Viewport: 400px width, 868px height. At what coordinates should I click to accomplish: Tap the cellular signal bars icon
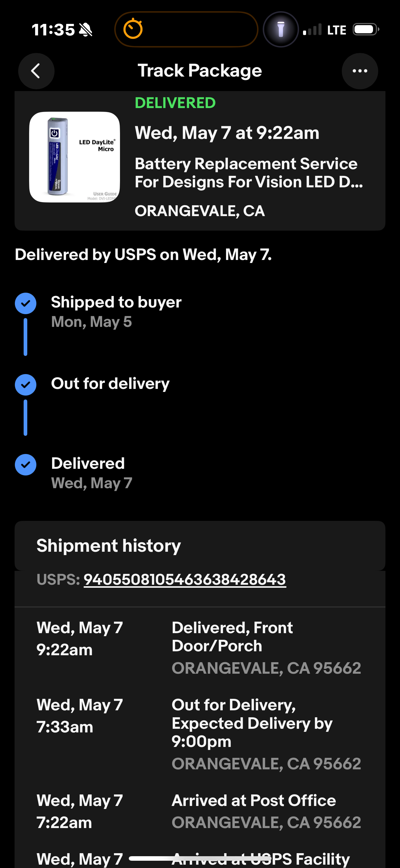click(x=312, y=30)
